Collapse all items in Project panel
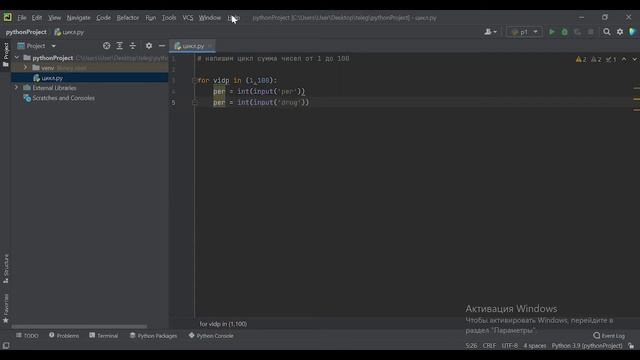This screenshot has height=360, width=640. [133, 46]
